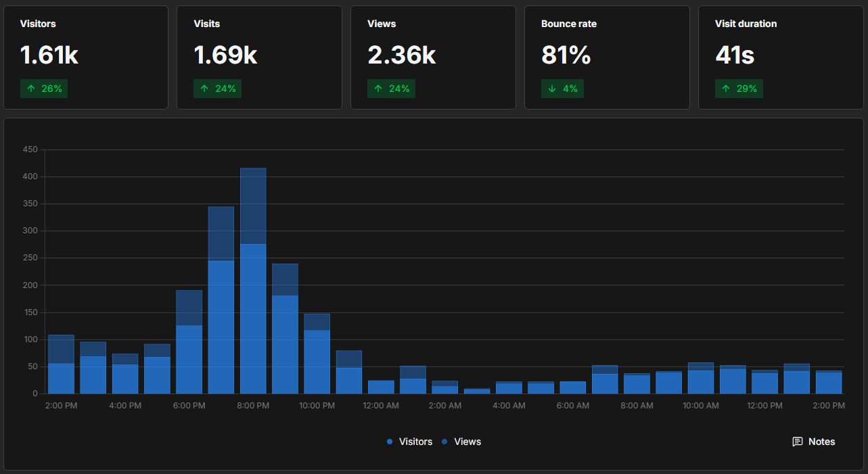
Task: Click the bar at 10:00 PM
Action: click(x=317, y=354)
